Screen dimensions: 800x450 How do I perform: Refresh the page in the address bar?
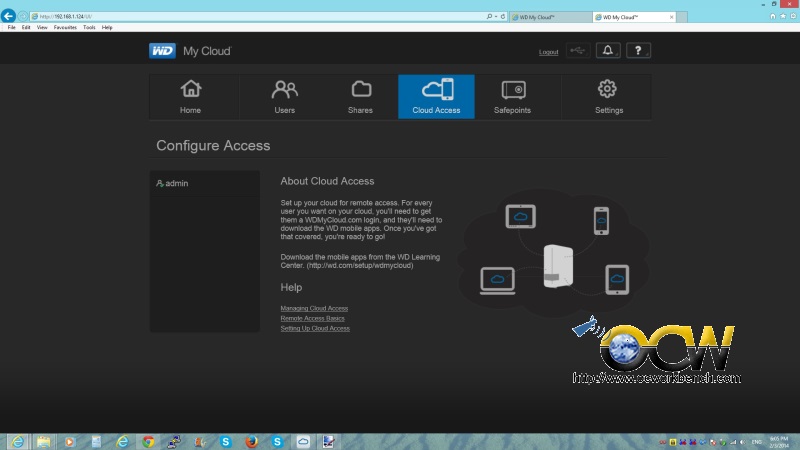pos(503,16)
